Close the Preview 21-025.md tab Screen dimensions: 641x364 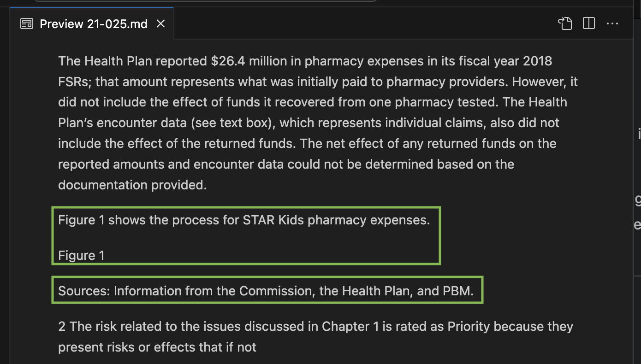(x=160, y=24)
